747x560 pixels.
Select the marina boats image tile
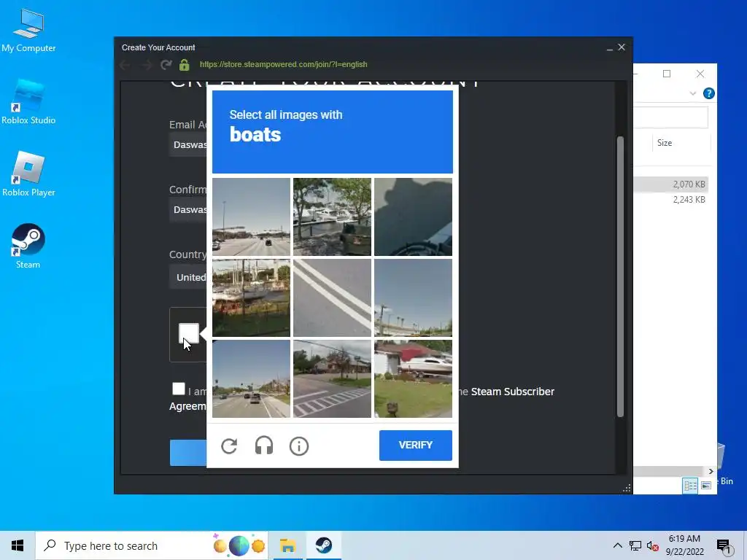[332, 217]
